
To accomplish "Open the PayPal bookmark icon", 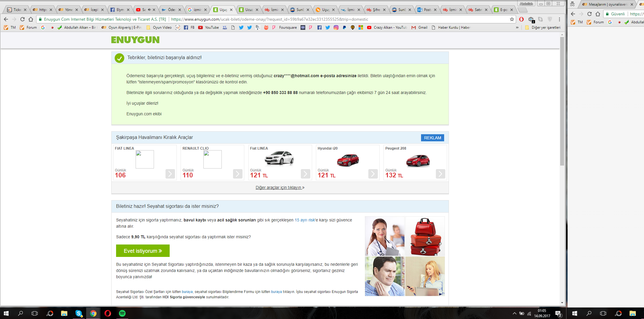I will click(x=344, y=27).
